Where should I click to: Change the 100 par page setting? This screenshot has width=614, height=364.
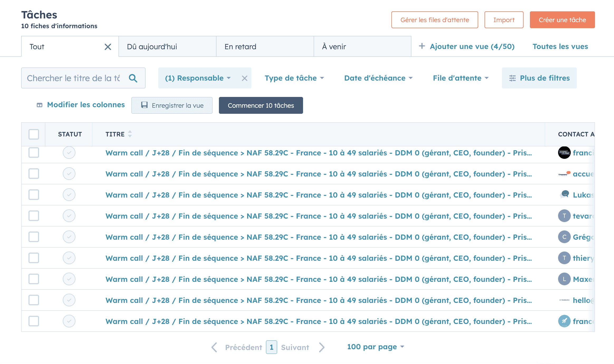point(376,347)
